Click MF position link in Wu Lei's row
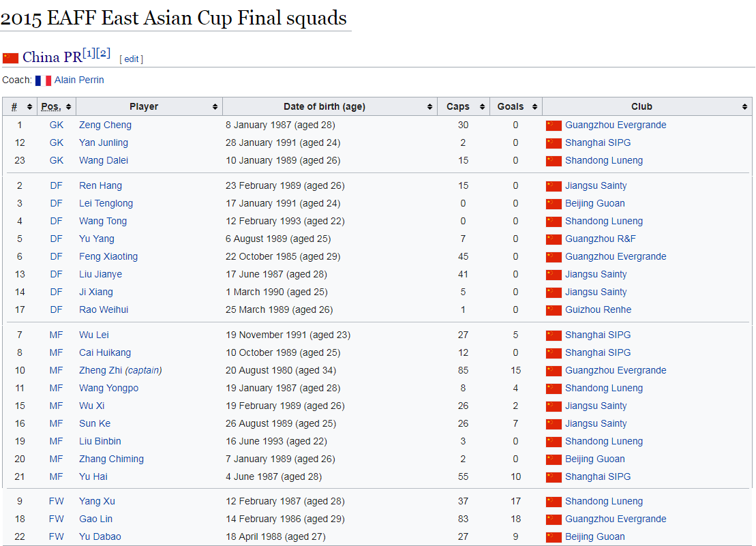Screen dimensions: 756x546 (57, 335)
